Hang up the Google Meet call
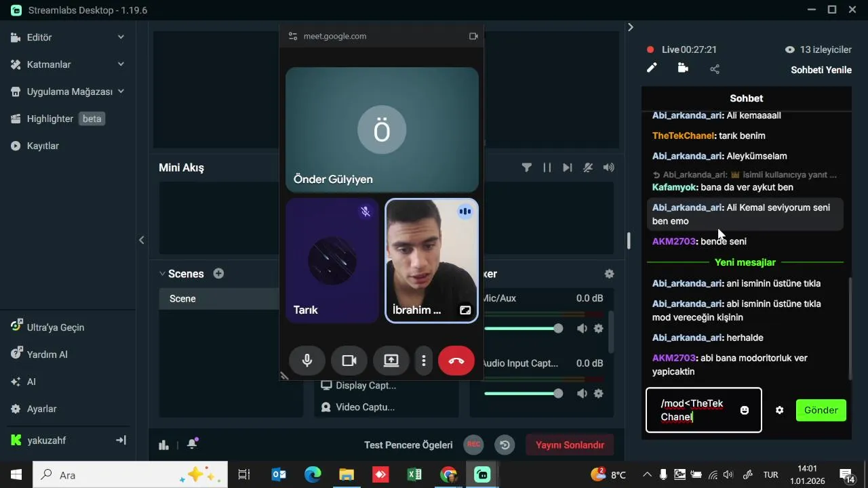This screenshot has width=868, height=488. coord(456,361)
